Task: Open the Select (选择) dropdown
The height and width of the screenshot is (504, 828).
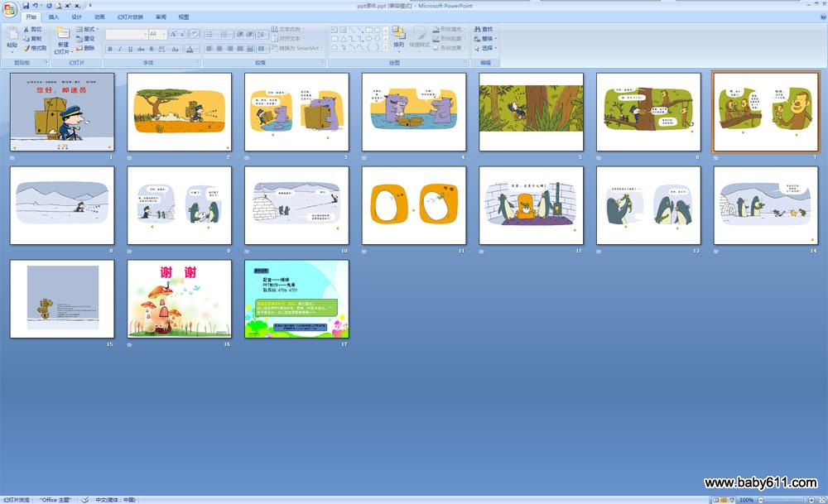Action: tap(486, 48)
